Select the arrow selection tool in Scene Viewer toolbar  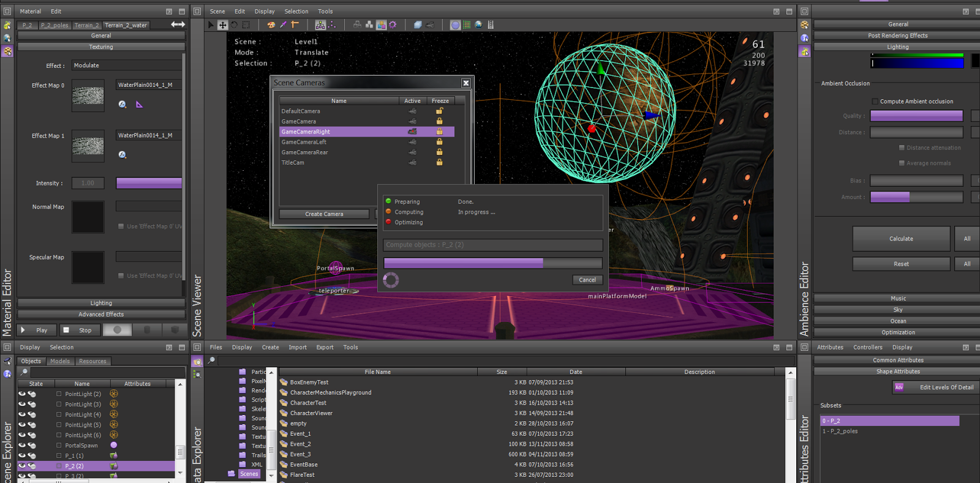coord(211,25)
